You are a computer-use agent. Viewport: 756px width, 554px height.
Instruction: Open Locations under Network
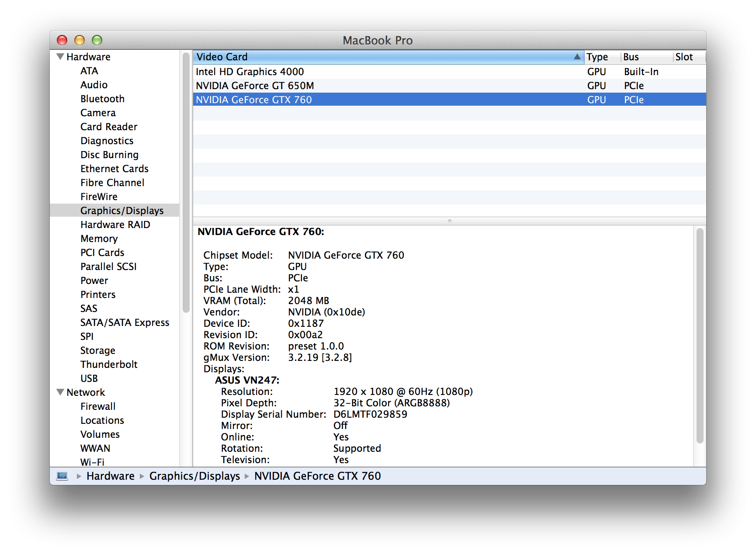102,420
